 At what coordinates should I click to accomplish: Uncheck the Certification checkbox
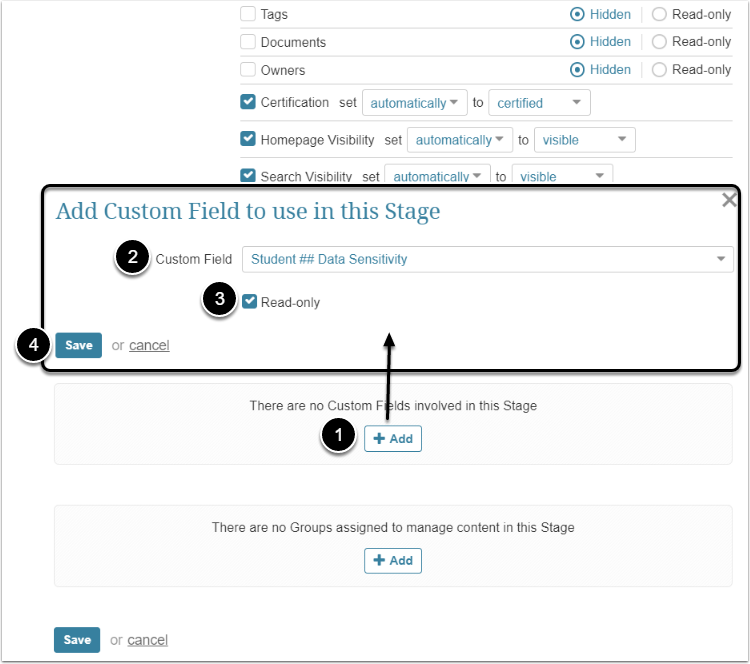(x=248, y=102)
